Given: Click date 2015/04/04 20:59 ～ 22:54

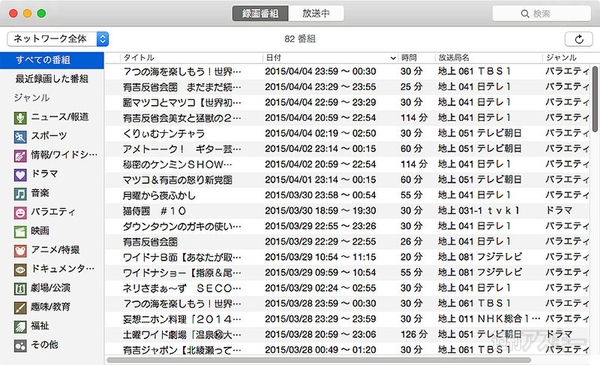Looking at the screenshot, I should (x=320, y=118).
